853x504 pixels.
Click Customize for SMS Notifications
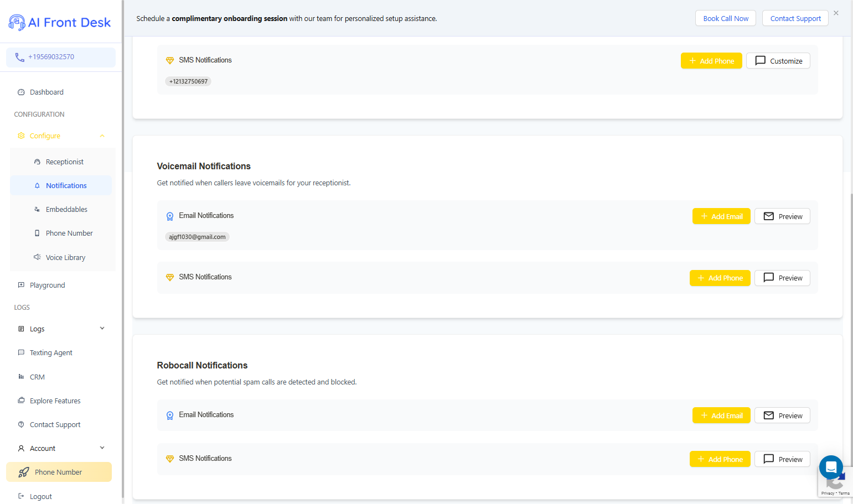pos(778,61)
